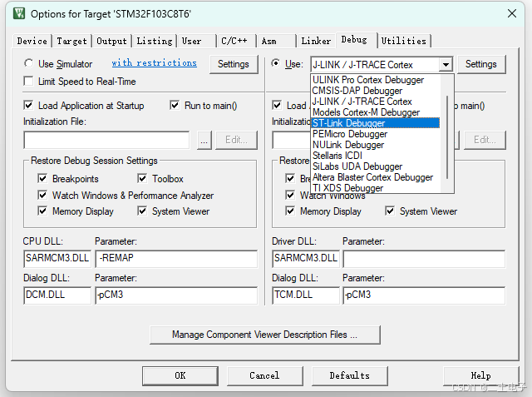532x397 pixels.
Task: Toggle simulator Breakpoints checkbox
Action: point(42,179)
